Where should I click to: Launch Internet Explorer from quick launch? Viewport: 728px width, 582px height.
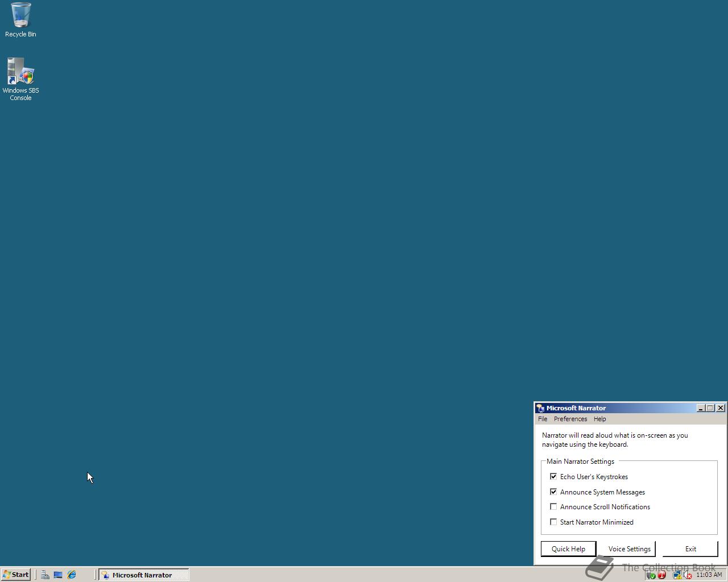click(x=72, y=575)
